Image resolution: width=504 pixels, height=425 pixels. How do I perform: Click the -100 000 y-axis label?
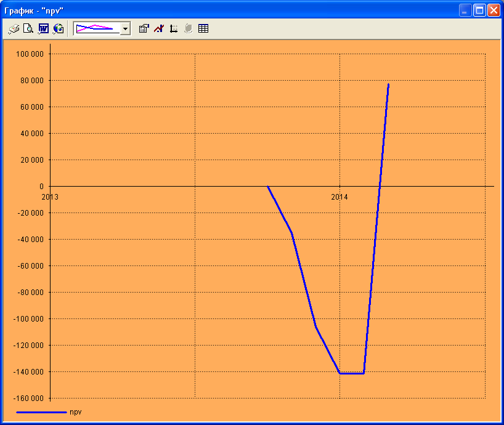coord(28,318)
